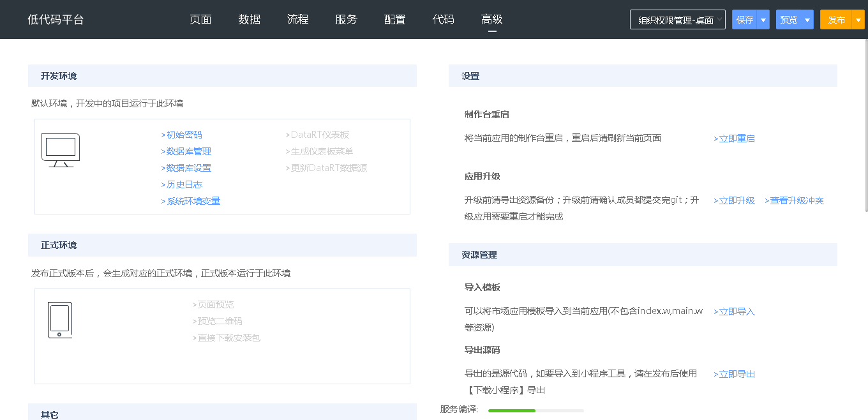Switch to the 流程 tab
Image resolution: width=868 pixels, height=420 pixels.
tap(298, 19)
